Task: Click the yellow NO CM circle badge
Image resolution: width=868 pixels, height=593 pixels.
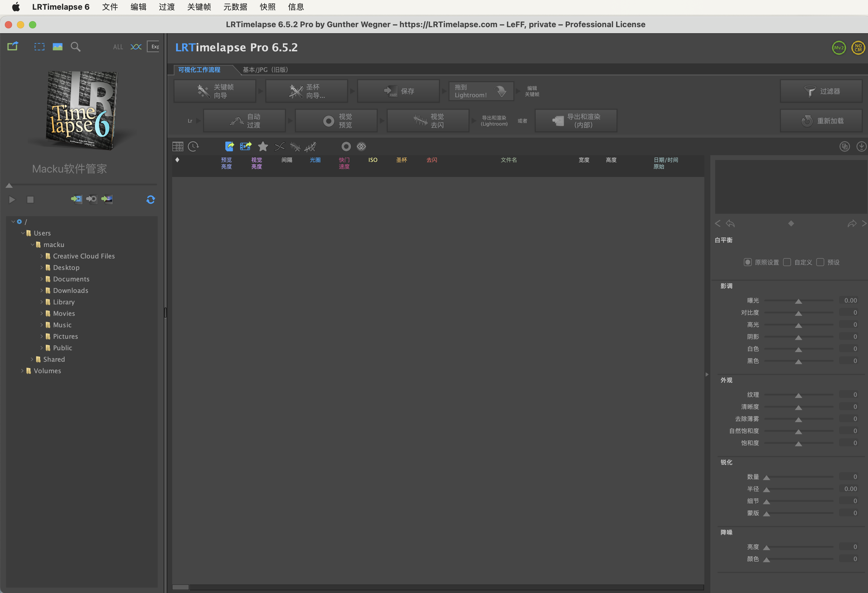Action: (x=858, y=48)
